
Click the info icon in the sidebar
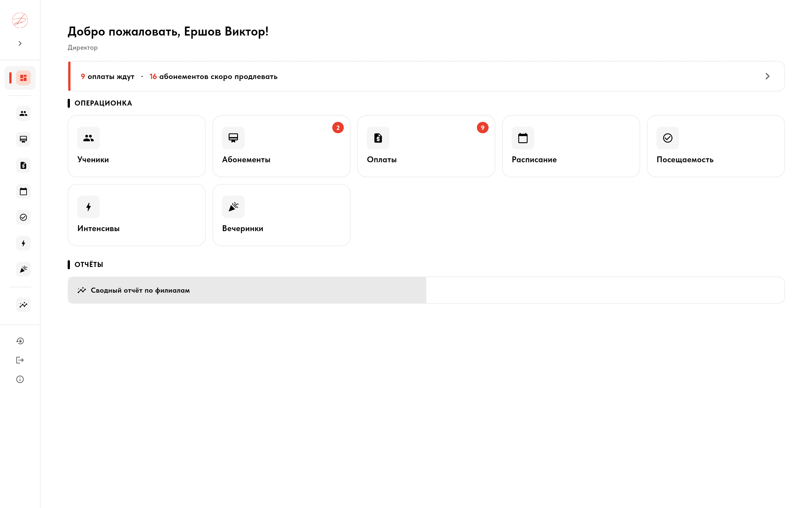[20, 379]
